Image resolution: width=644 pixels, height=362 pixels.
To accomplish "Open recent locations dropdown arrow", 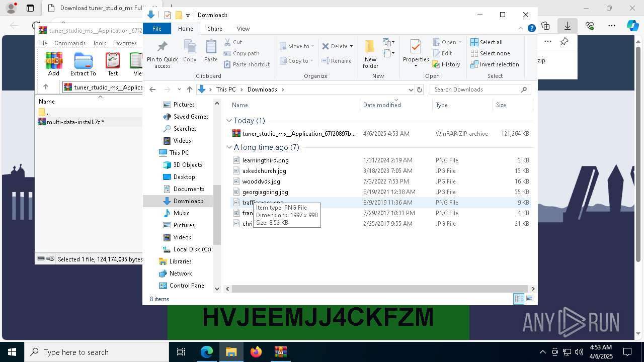I will pyautogui.click(x=179, y=89).
